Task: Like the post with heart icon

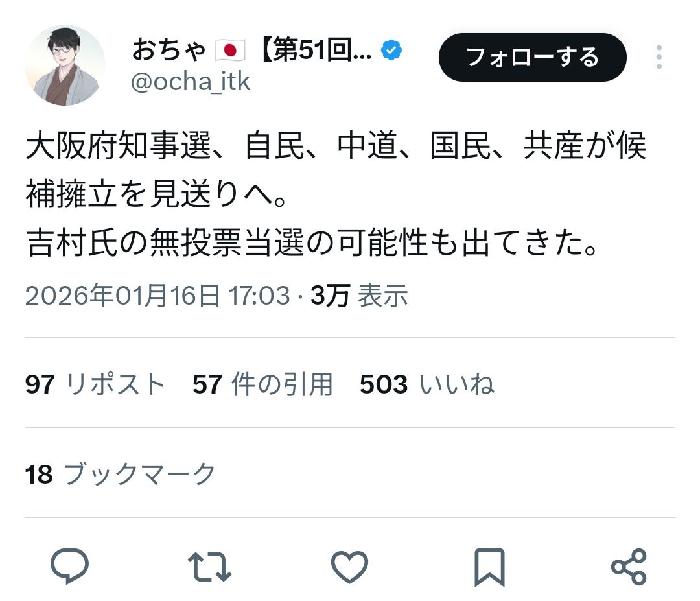Action: [x=349, y=567]
